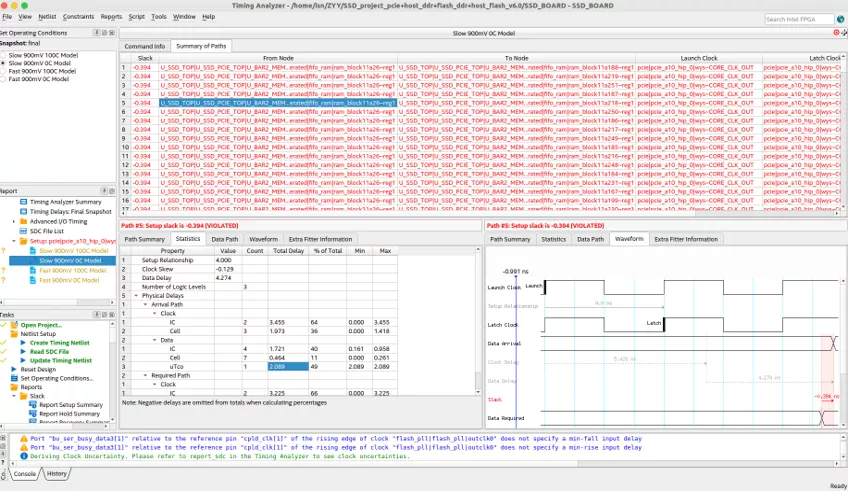Click the Timing Analyzer Summary report icon
The height and width of the screenshot is (491, 848).
click(x=22, y=201)
